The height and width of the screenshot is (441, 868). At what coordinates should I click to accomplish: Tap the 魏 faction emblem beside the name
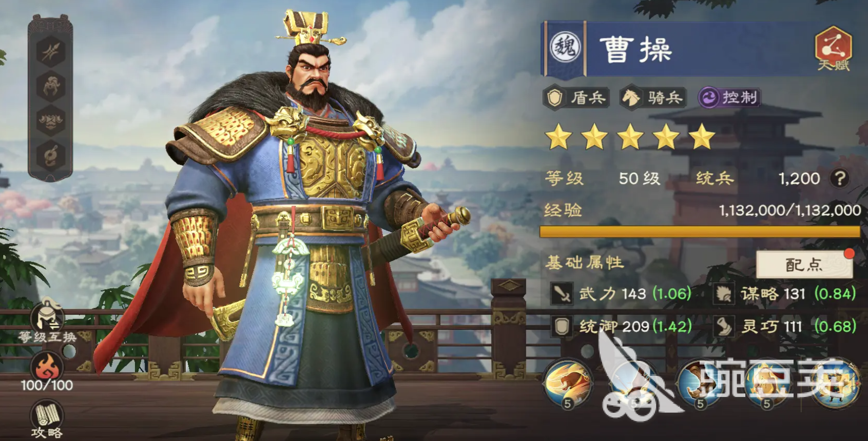tap(565, 48)
